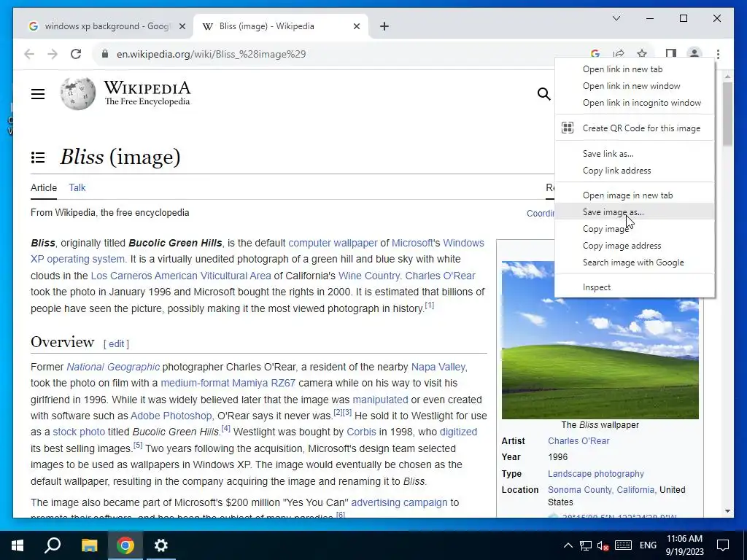Close the Google search tab
747x560 pixels.
click(x=182, y=26)
